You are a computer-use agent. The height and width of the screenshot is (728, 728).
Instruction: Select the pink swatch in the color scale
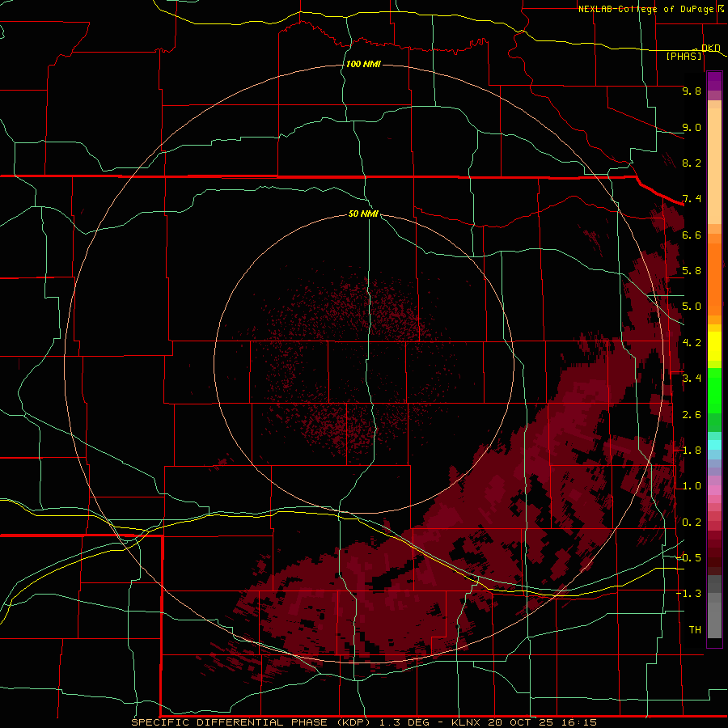pos(714,490)
